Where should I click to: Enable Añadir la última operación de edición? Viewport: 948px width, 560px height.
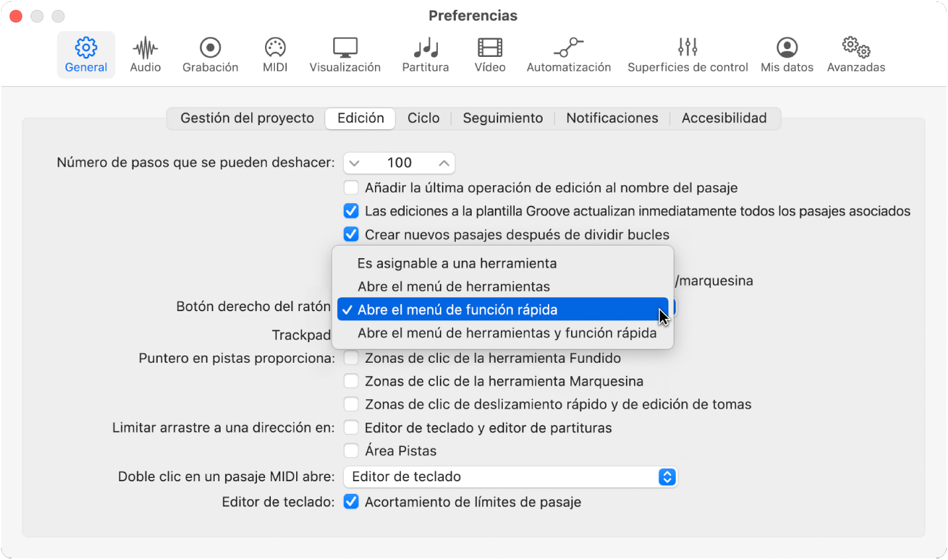tap(351, 188)
